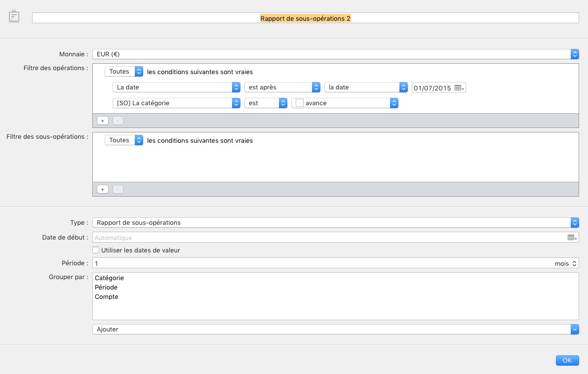Click the report clipboard icon

tap(14, 16)
